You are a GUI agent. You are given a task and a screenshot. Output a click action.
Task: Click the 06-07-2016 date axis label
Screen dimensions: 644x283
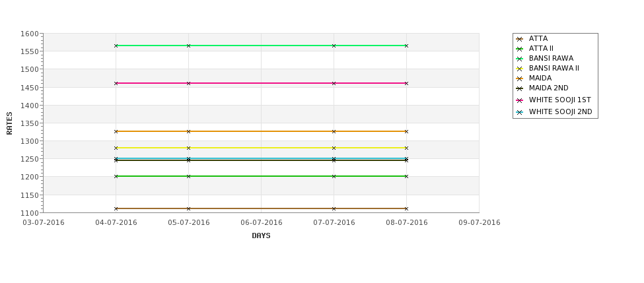tap(261, 222)
